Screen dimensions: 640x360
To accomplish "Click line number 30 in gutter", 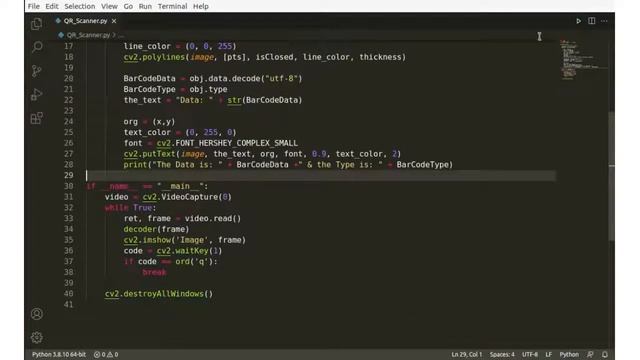I will [x=69, y=186].
